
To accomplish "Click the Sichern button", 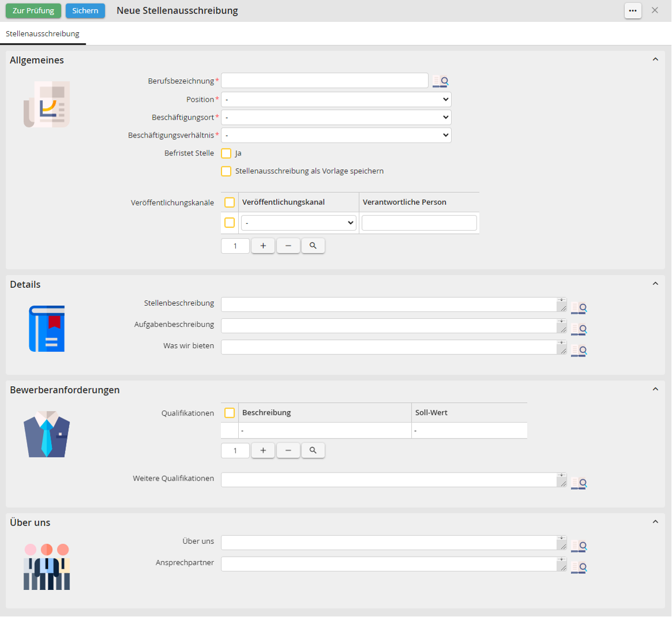I will tap(85, 10).
